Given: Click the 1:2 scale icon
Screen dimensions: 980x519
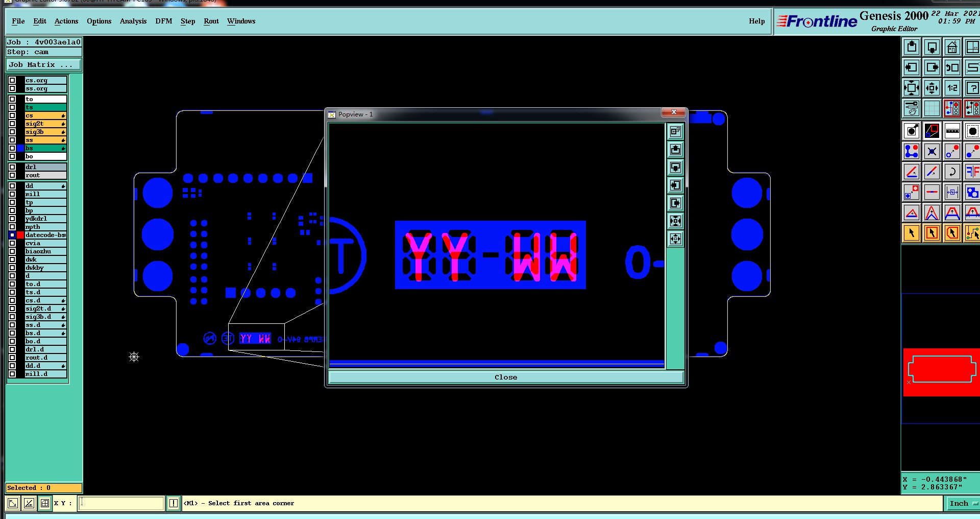Looking at the screenshot, I should pos(952,88).
